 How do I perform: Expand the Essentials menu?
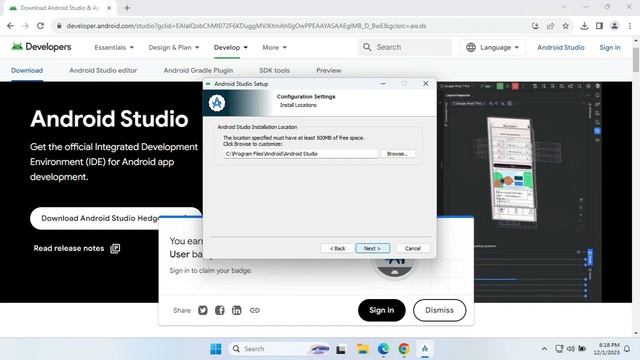(x=114, y=47)
